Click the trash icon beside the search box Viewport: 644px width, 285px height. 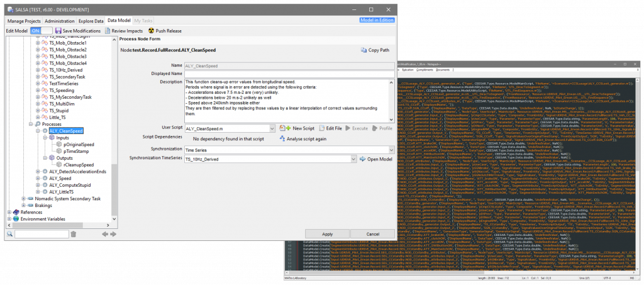tap(74, 234)
